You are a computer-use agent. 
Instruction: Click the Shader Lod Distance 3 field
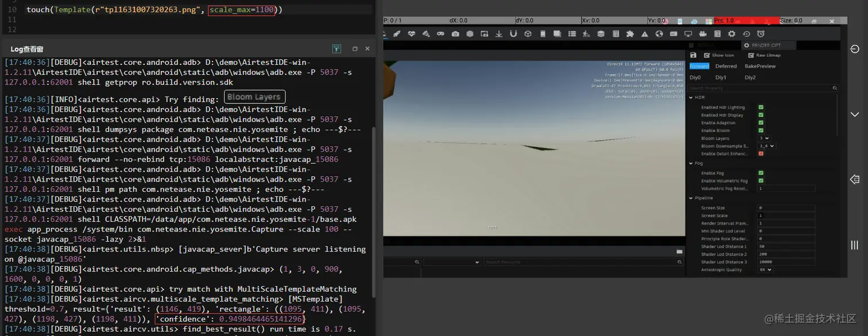pos(786,262)
